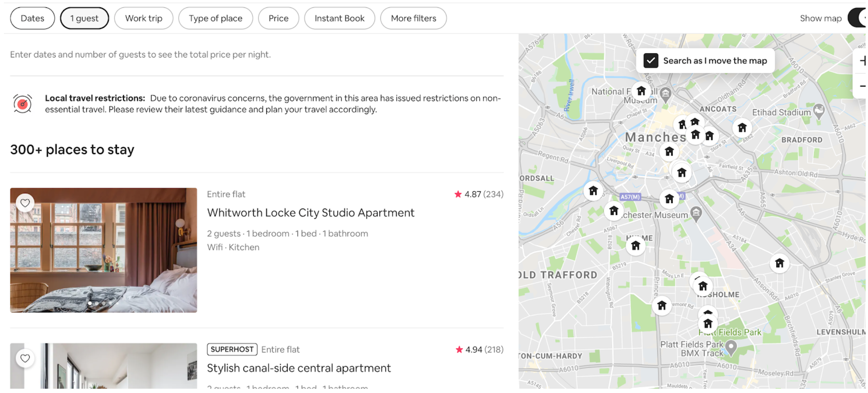Open More filters
The width and height of the screenshot is (868, 393).
413,18
